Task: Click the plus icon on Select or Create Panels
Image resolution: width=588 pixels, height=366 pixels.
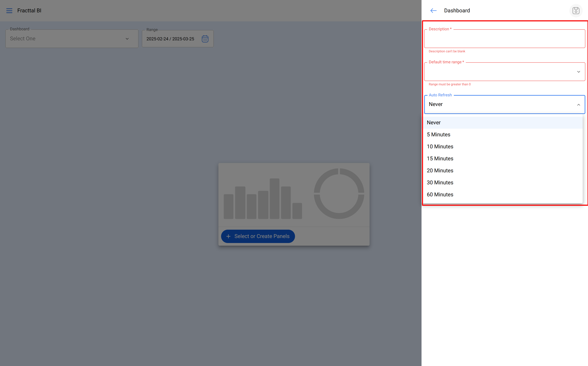Action: point(228,236)
